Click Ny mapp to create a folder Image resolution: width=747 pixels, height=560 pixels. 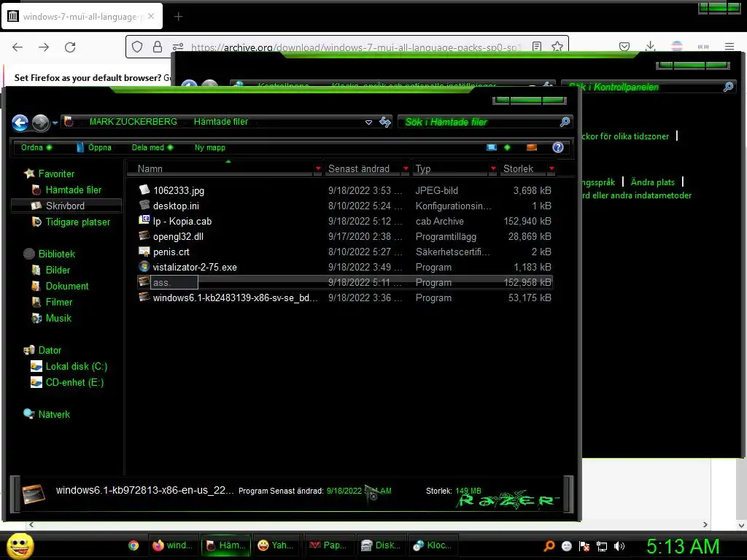209,147
